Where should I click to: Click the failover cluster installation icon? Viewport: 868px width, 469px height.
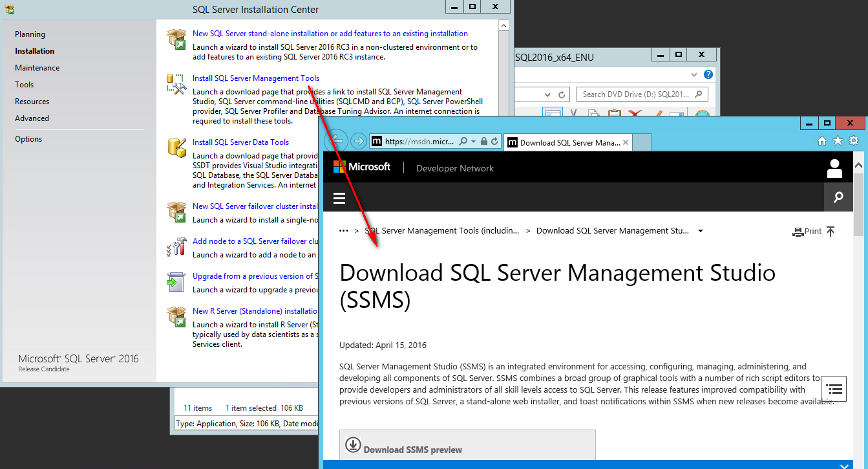pyautogui.click(x=176, y=211)
